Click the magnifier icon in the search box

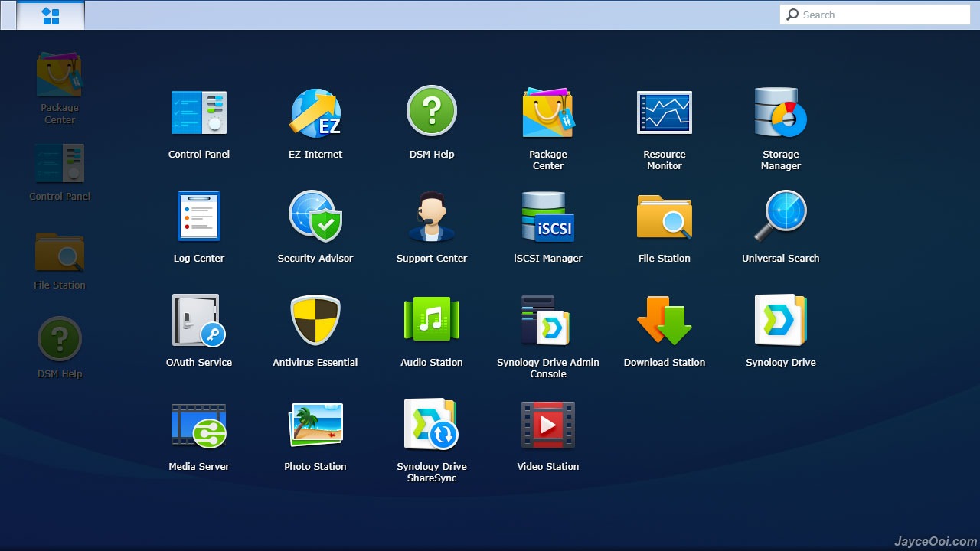point(793,15)
